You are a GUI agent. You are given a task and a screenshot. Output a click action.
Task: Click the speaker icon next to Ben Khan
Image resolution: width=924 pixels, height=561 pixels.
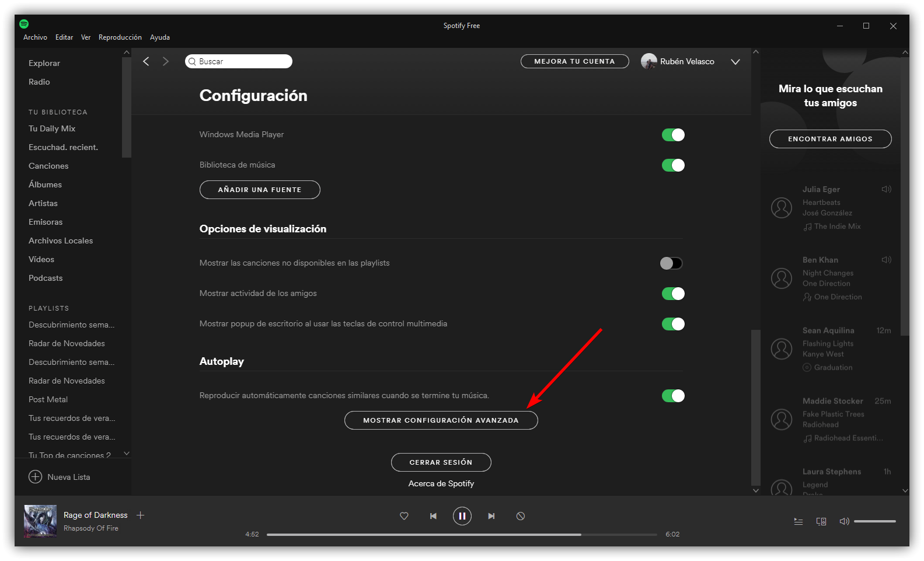pos(887,260)
